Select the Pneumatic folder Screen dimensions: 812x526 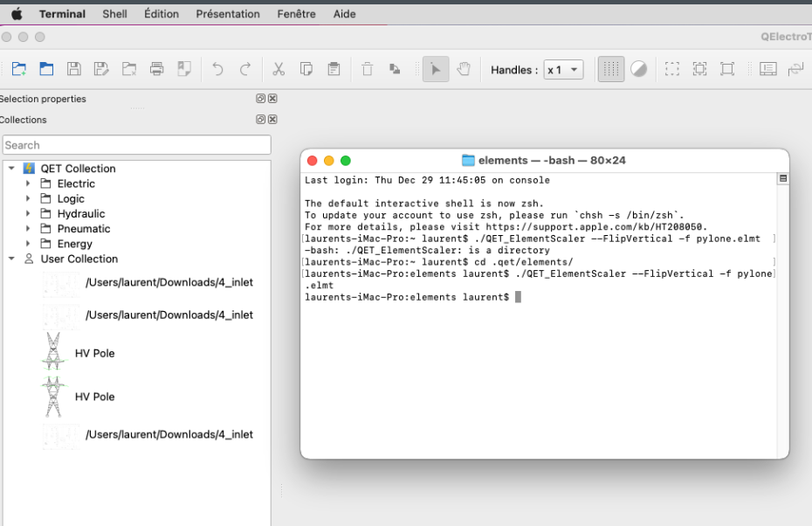tap(83, 229)
